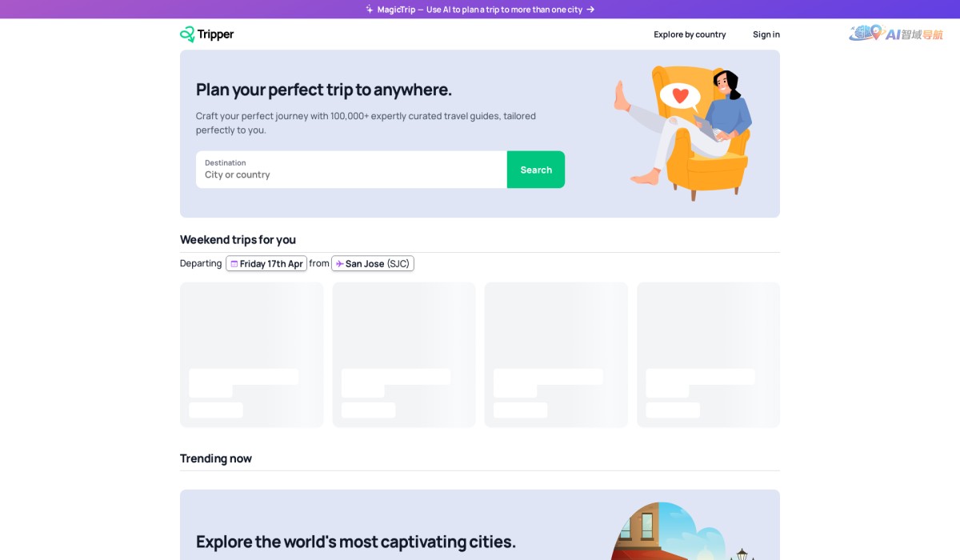Click "Plan your perfect trip to anywhere." heading

pyautogui.click(x=324, y=90)
